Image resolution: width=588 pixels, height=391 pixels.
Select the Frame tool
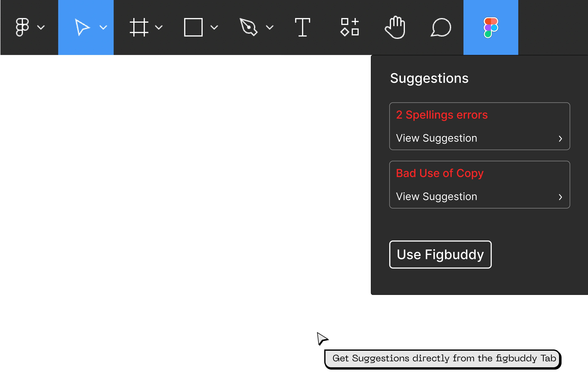[139, 27]
